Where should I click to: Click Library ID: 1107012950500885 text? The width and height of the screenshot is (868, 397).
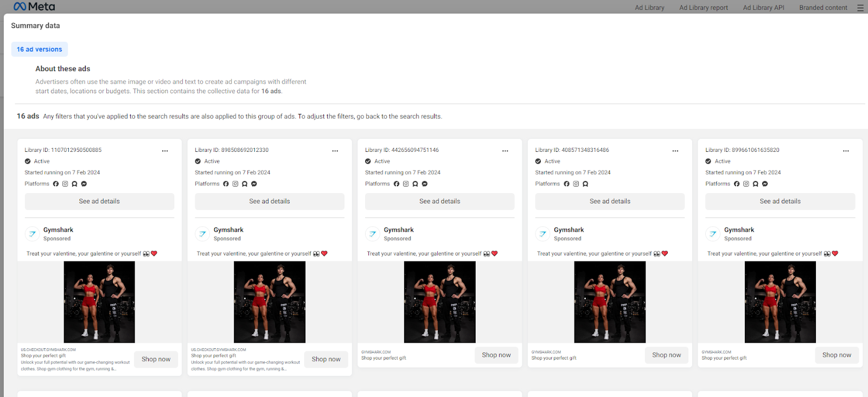pos(63,150)
